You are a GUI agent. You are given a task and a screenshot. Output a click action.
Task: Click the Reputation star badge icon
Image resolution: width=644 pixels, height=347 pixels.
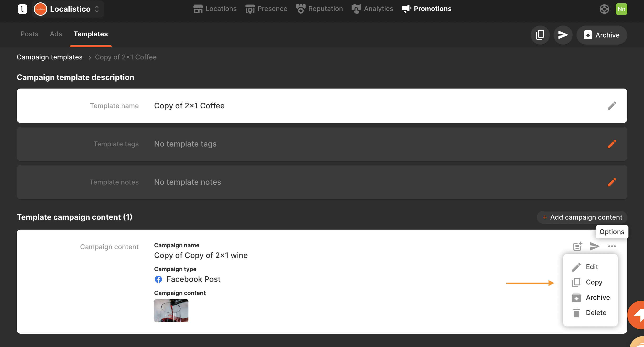[301, 9]
